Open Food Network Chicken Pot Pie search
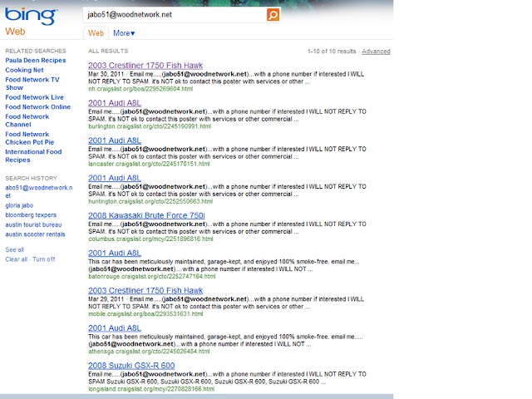The height and width of the screenshot is (399, 532). pos(30,138)
